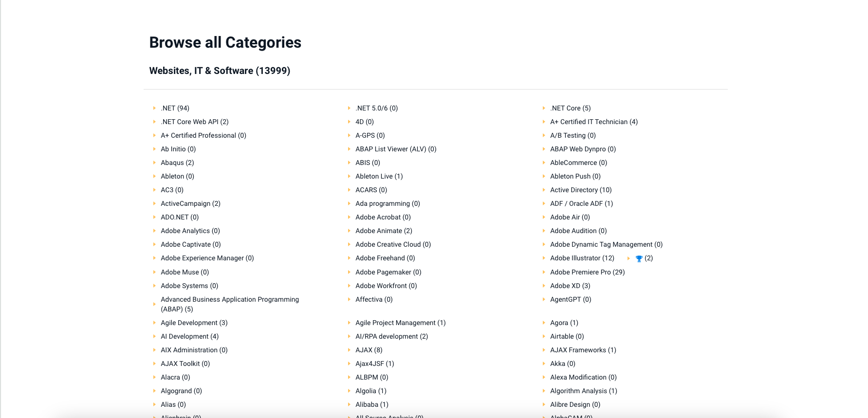The image size is (868, 418).
Task: Go to A+ Certified IT Technician (4)
Action: click(593, 122)
